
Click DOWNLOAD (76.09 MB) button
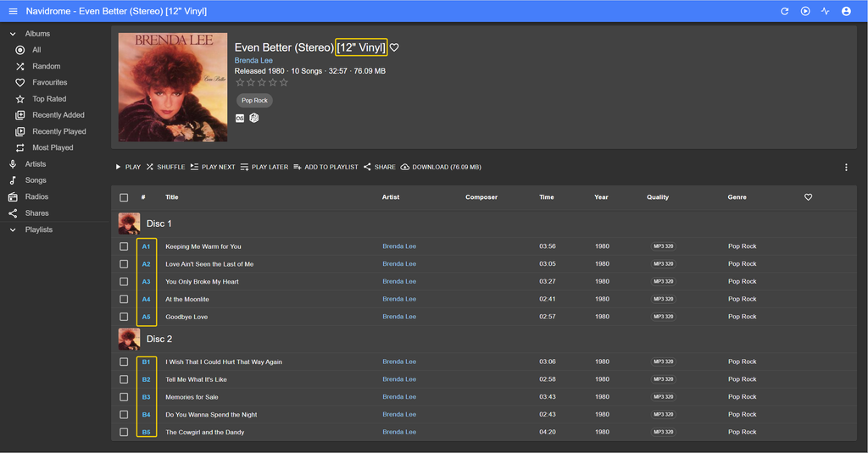[x=441, y=167]
